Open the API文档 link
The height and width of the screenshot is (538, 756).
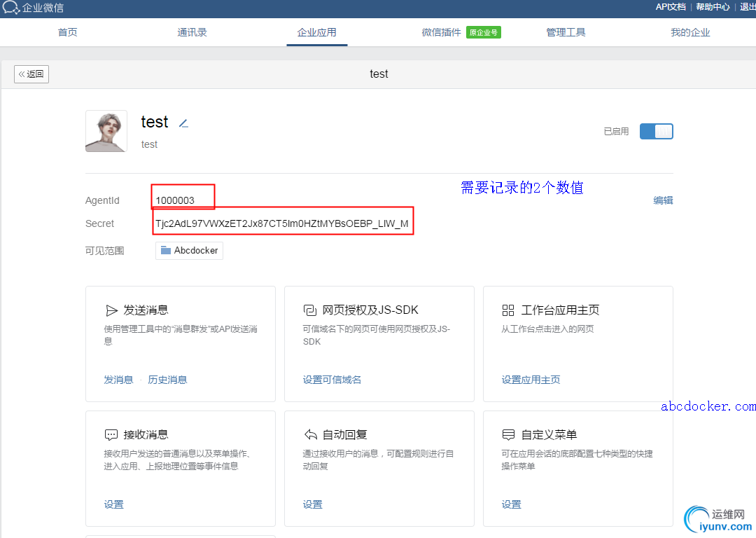point(671,7)
